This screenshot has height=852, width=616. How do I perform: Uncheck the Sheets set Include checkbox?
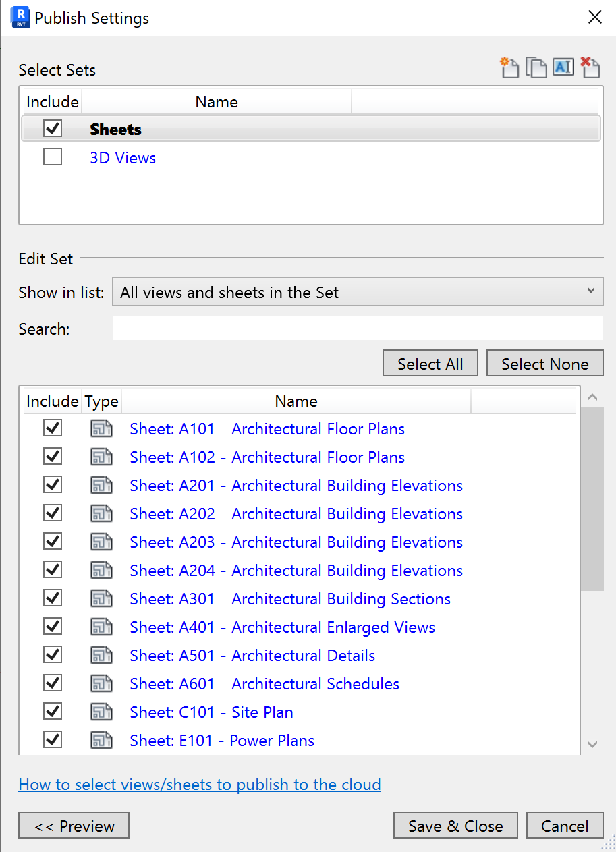[52, 128]
